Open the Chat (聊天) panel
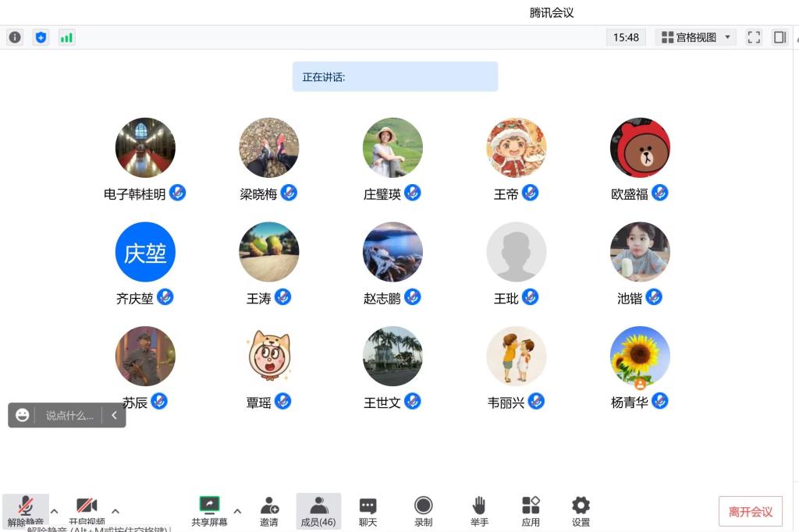The image size is (799, 532). coord(368,511)
